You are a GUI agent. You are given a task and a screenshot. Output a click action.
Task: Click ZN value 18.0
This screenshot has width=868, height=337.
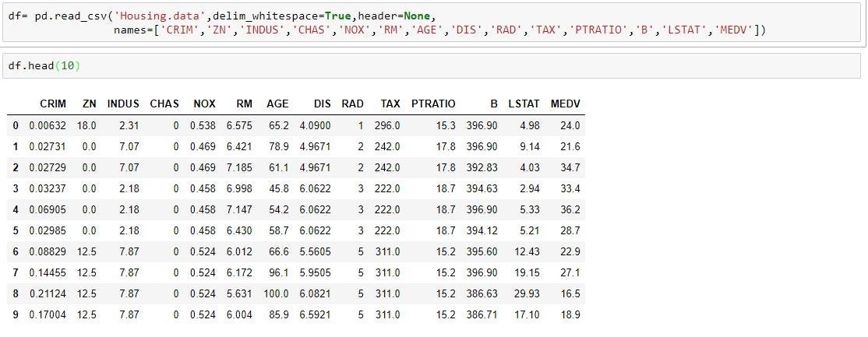[86, 125]
